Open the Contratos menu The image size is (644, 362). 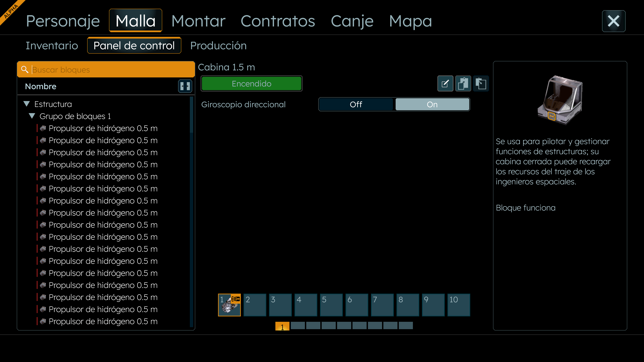pyautogui.click(x=278, y=21)
